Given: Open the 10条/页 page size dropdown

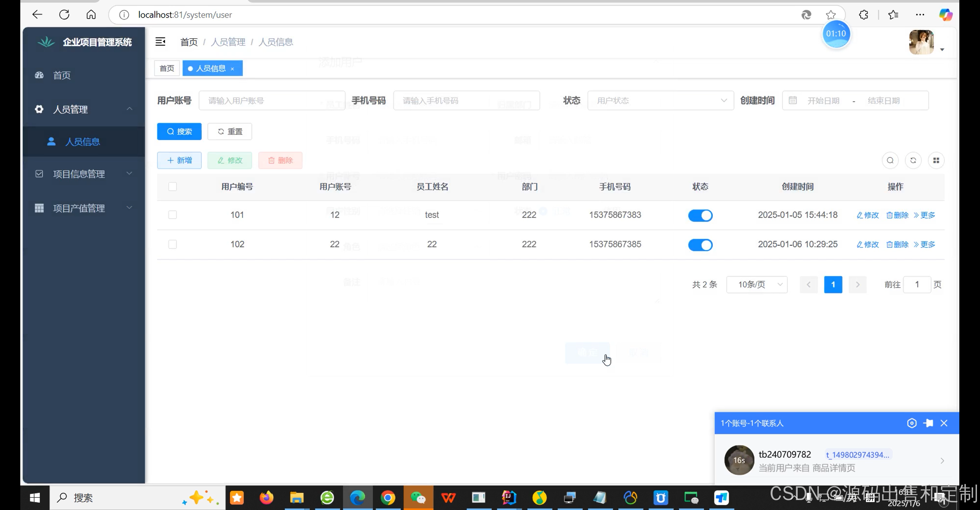Looking at the screenshot, I should 756,284.
